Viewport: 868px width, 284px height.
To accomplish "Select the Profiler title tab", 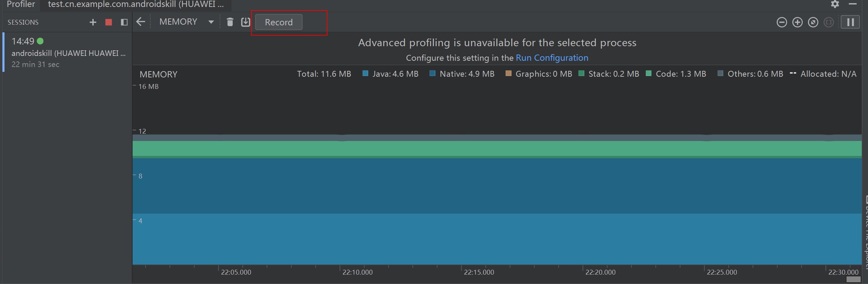I will point(21,4).
